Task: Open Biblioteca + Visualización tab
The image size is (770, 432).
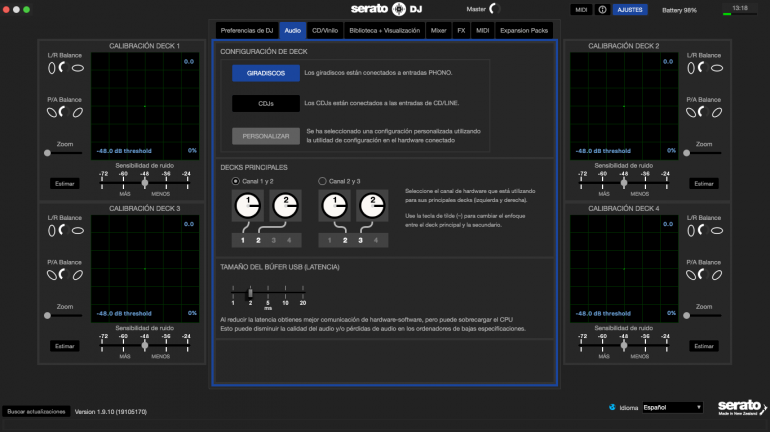Action: click(385, 30)
